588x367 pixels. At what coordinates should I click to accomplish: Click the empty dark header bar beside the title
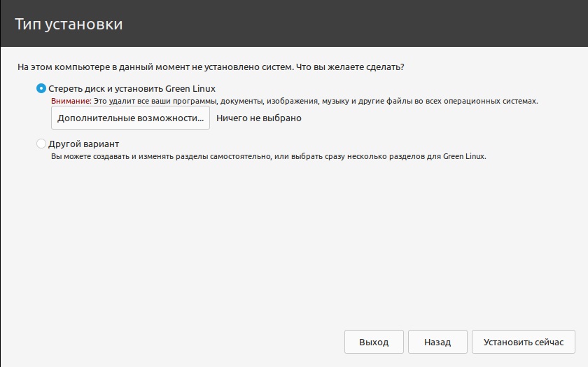pos(364,24)
